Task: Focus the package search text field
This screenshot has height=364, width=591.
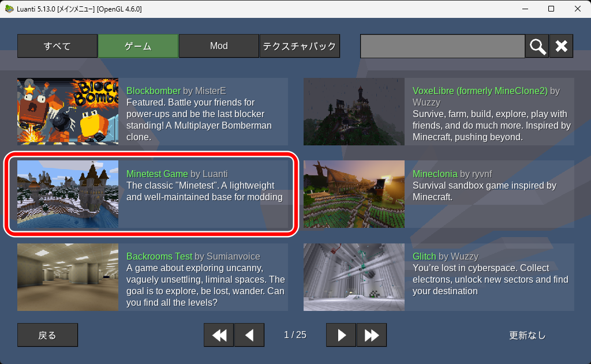Action: click(x=442, y=46)
